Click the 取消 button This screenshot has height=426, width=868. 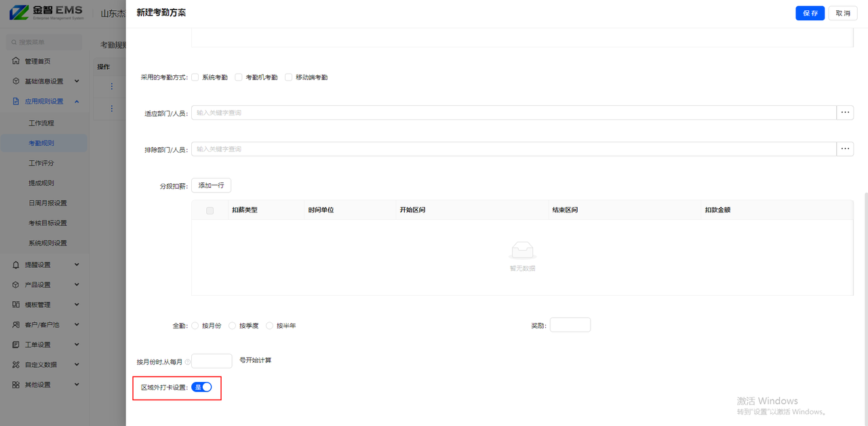click(x=843, y=13)
